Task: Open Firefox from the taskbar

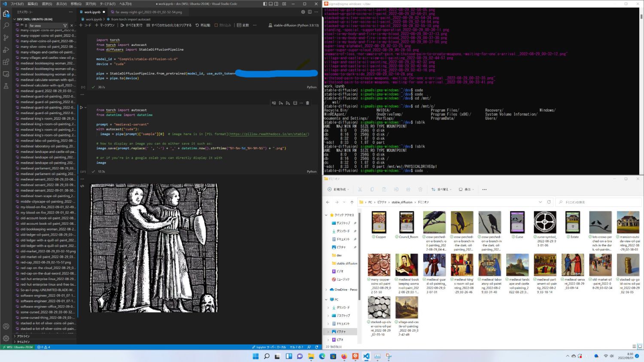Action: [344, 356]
